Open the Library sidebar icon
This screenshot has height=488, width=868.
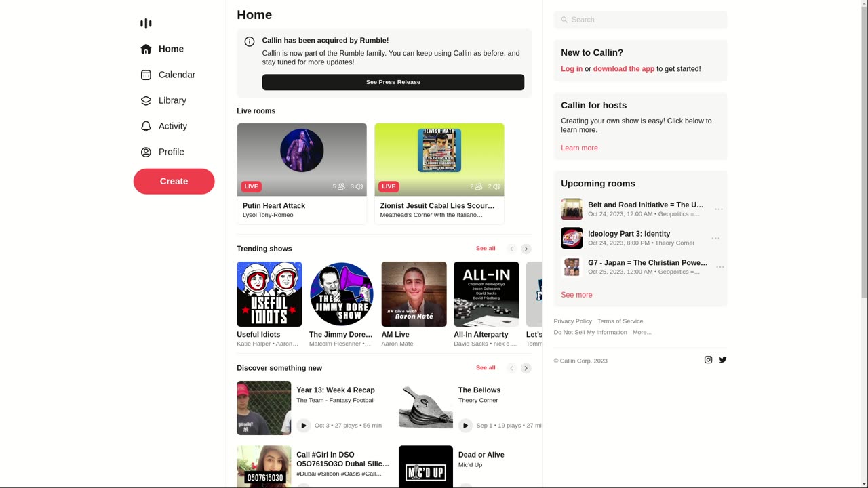coord(146,100)
